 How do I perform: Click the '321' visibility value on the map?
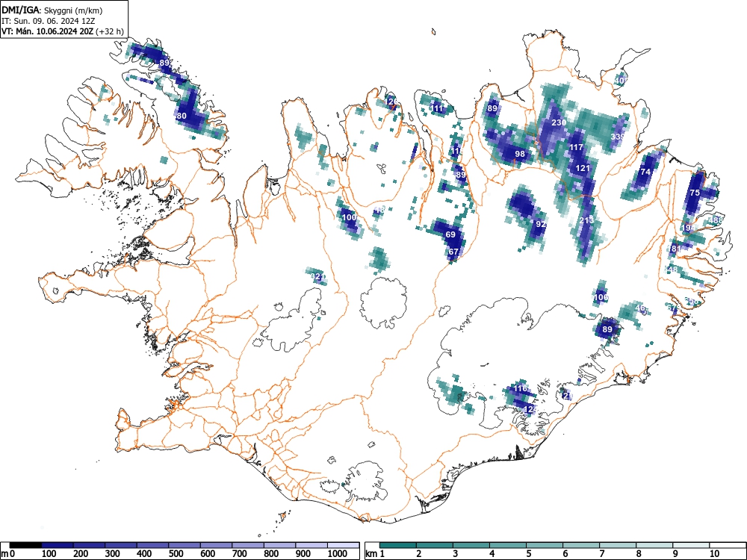point(317,277)
